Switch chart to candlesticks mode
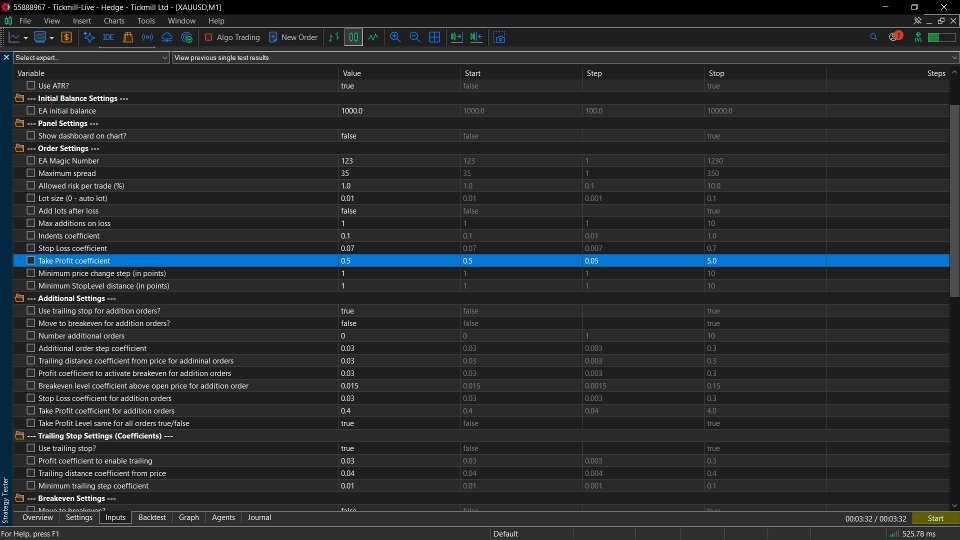Image resolution: width=960 pixels, height=540 pixels. click(x=353, y=37)
